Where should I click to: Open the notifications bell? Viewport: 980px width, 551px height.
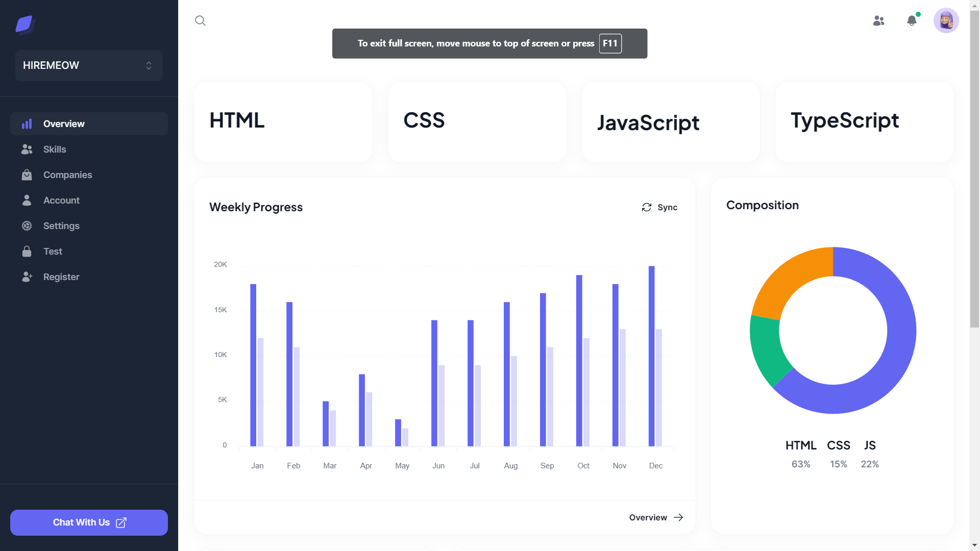coord(912,20)
